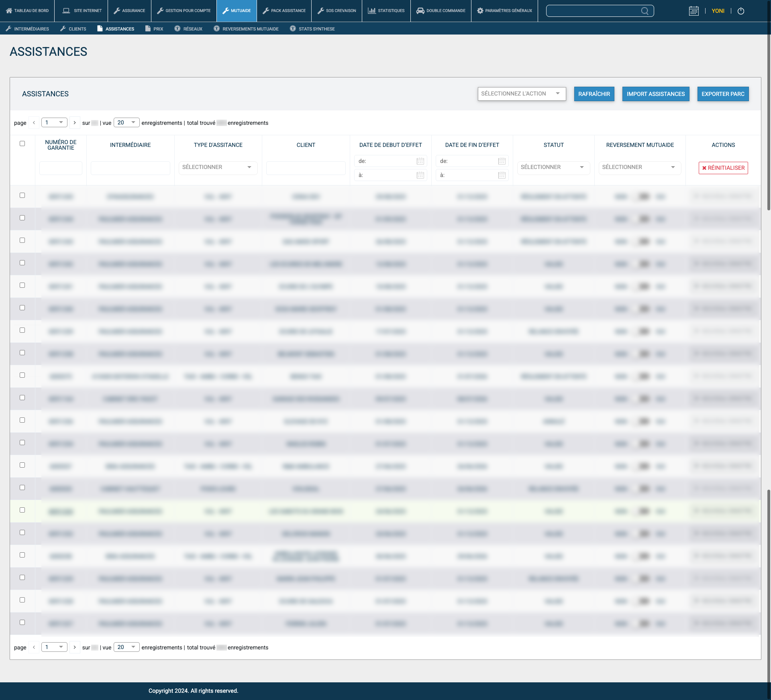This screenshot has height=700, width=771.
Task: Go to previous page arrow at bottom
Action: click(34, 647)
